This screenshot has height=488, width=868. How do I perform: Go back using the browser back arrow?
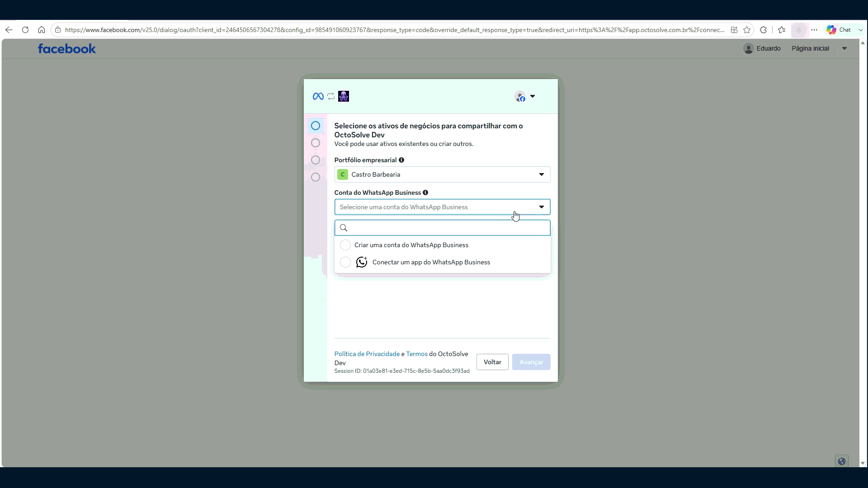click(9, 30)
